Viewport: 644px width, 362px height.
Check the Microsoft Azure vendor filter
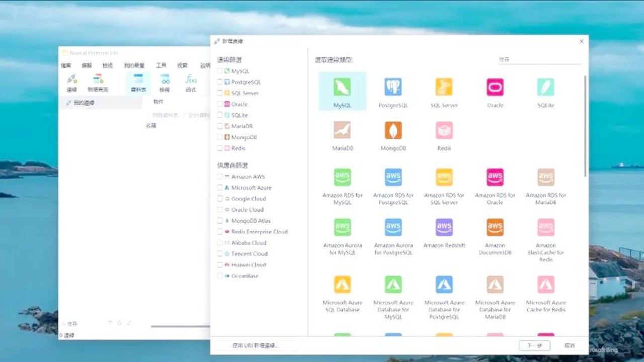tap(220, 188)
